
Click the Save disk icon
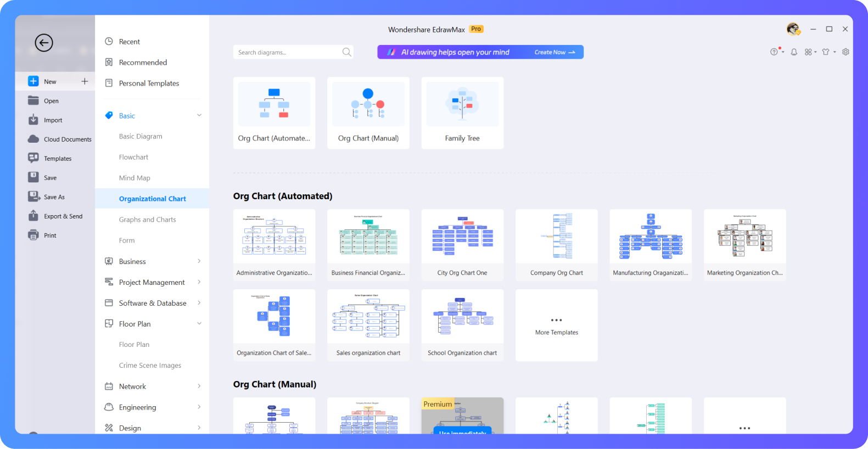[33, 177]
